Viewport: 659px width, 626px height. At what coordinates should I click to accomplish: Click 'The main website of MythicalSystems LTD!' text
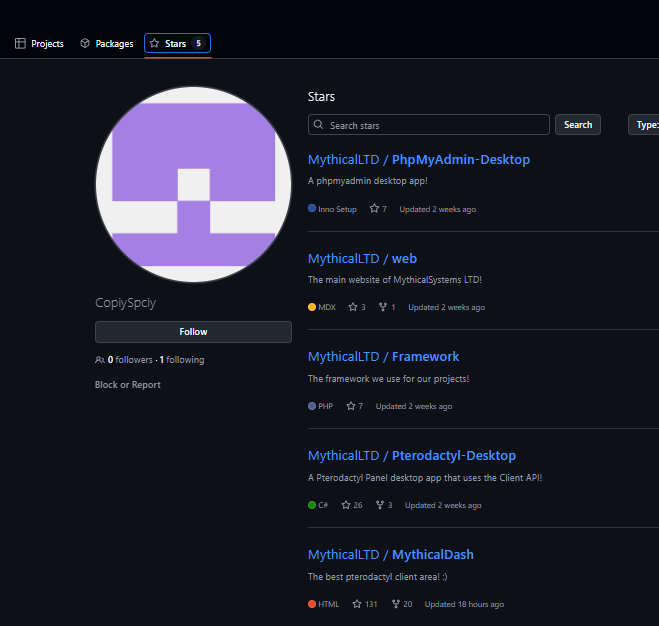coord(395,280)
